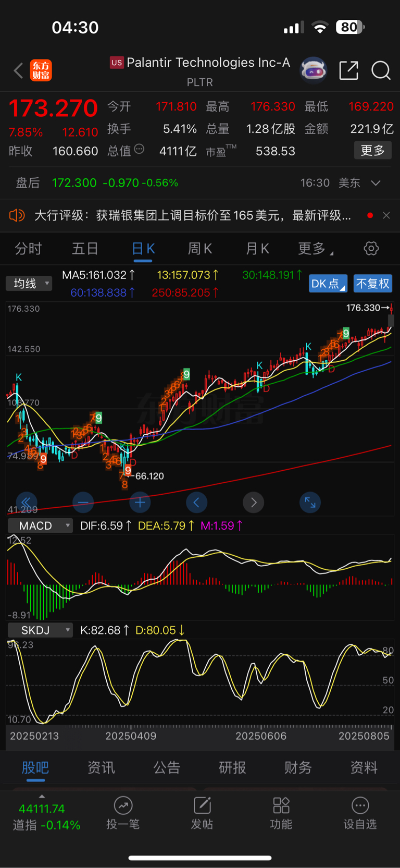Tap the 250:85.205 moving average label
This screenshot has height=868, width=400.
pos(185,292)
